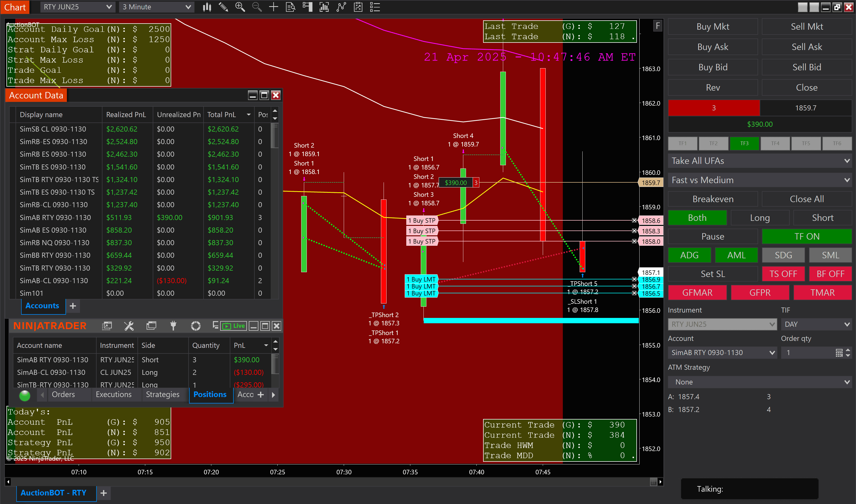Open the 3 Minute timeframe dropdown
The image size is (856, 504).
[x=156, y=7]
